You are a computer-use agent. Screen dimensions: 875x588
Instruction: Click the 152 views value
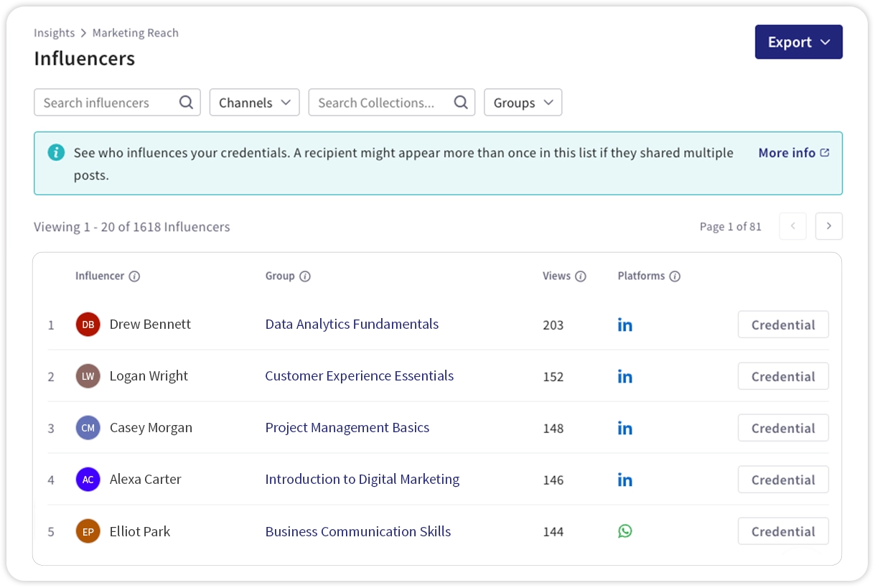point(553,377)
